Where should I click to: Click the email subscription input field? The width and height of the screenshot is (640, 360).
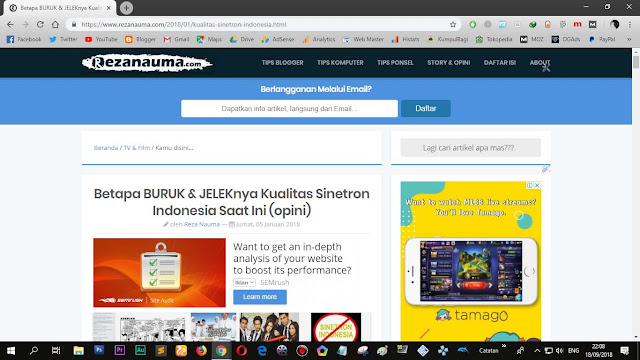tap(289, 109)
